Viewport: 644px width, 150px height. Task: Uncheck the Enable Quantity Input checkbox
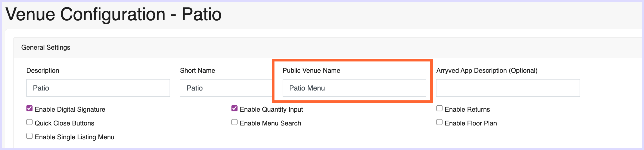click(235, 108)
